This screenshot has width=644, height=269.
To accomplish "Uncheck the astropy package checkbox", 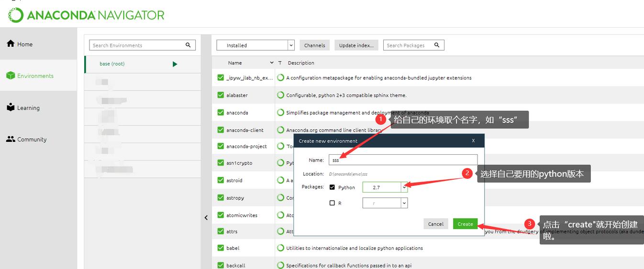I will tap(221, 197).
